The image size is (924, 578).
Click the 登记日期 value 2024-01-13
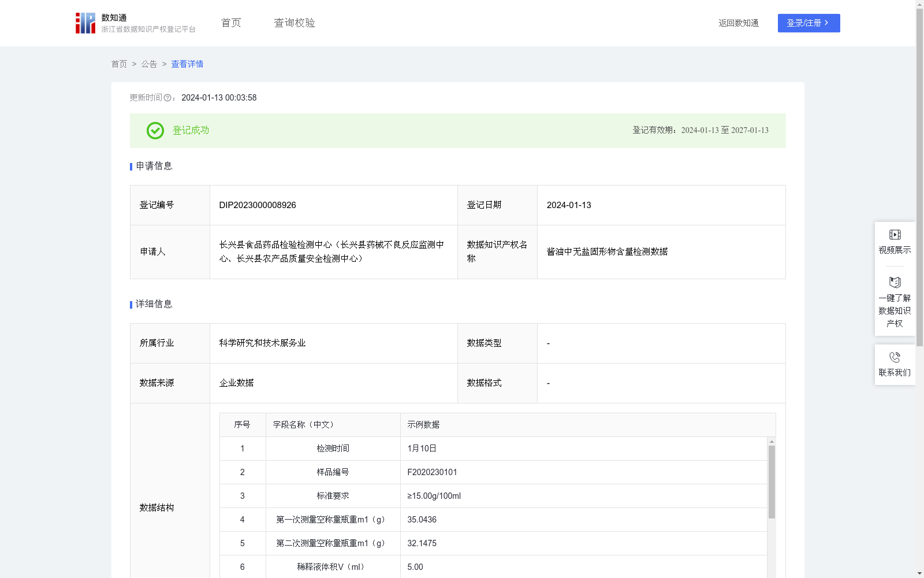click(569, 205)
